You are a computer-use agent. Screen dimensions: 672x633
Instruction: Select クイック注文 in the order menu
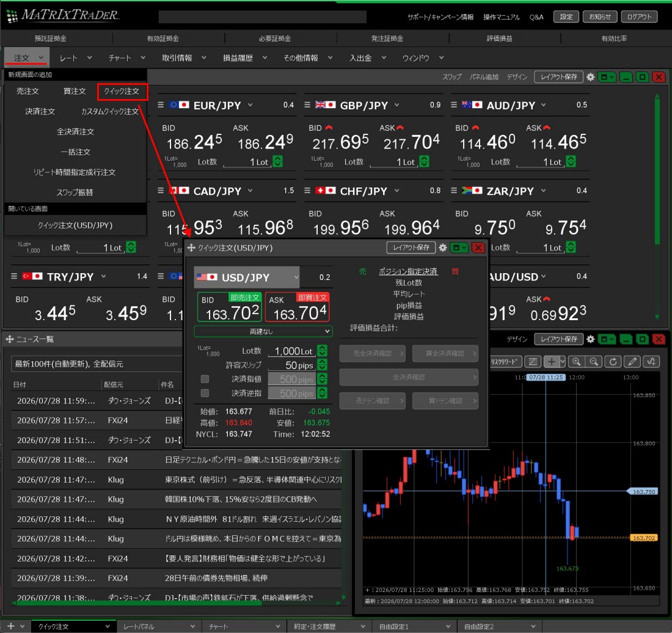tap(122, 91)
